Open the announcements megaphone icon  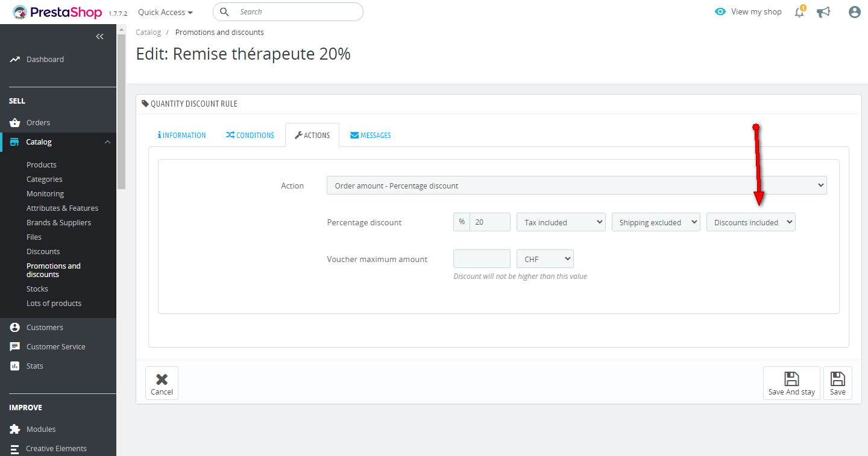click(x=823, y=12)
